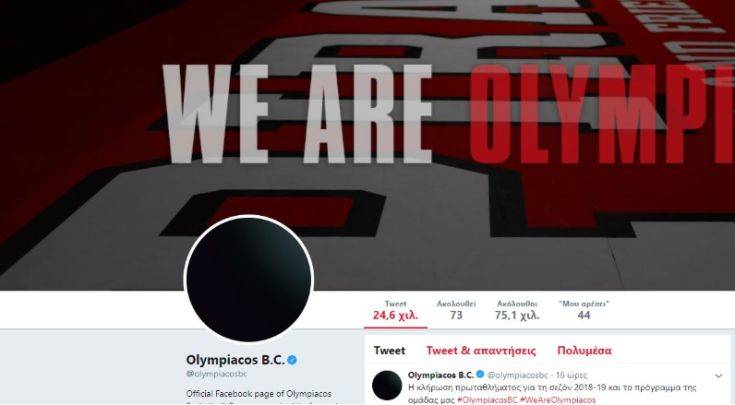This screenshot has height=405, width=735.
Task: Open the Πολυμέσα tab
Action: coord(584,351)
